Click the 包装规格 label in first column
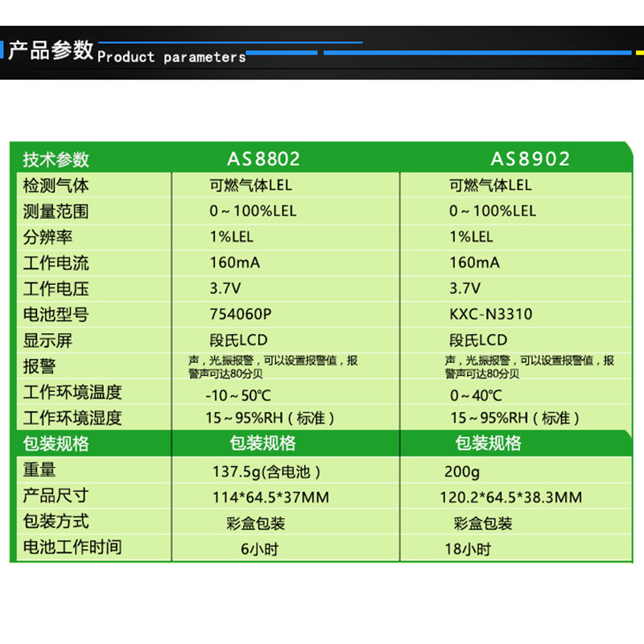 56,444
